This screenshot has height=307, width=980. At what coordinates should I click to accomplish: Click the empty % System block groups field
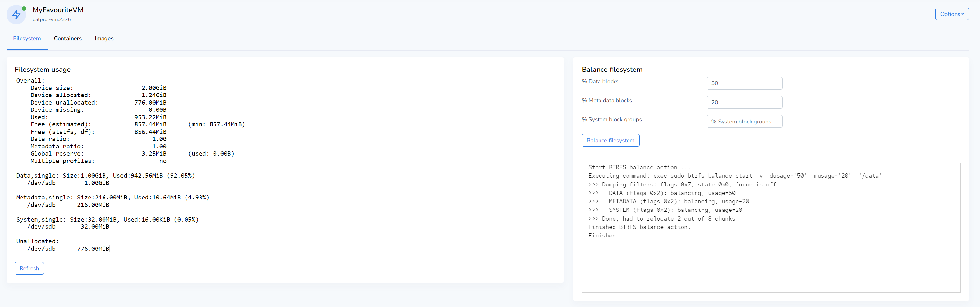point(744,122)
